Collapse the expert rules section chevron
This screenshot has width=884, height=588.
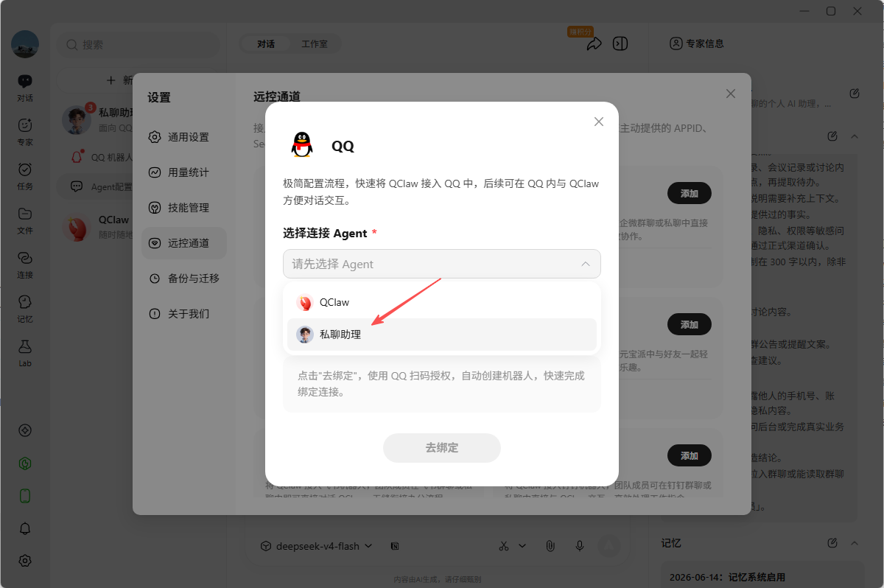pos(855,136)
